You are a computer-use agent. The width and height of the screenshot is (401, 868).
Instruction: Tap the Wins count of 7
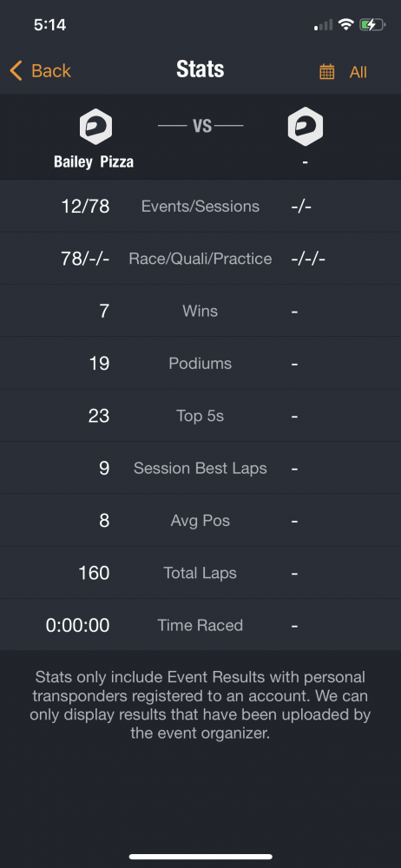click(104, 311)
